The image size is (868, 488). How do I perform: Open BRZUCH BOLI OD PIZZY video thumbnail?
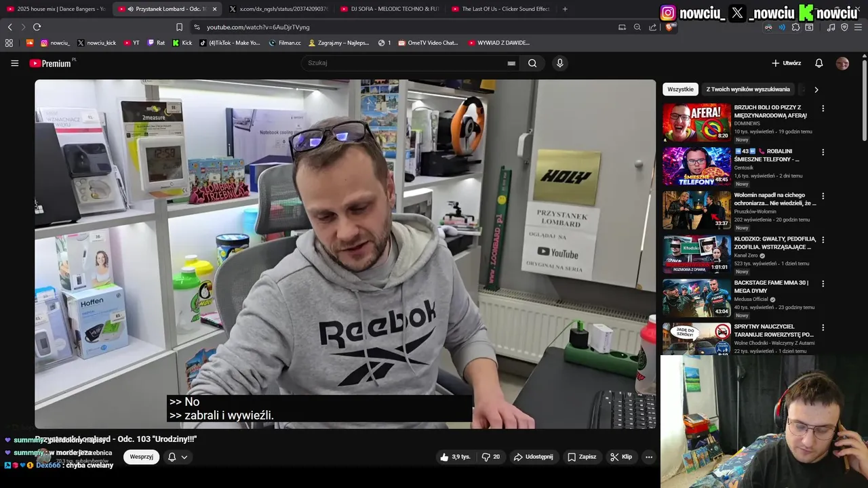point(696,122)
